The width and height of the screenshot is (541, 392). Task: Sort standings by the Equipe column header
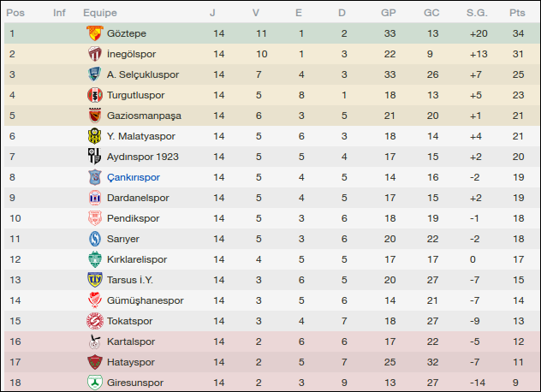[x=100, y=13]
